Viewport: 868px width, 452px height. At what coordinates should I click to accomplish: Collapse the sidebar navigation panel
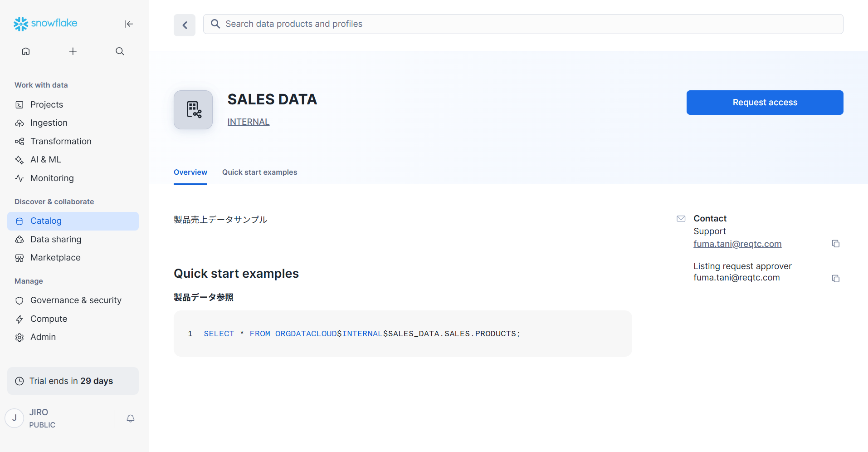tap(129, 24)
